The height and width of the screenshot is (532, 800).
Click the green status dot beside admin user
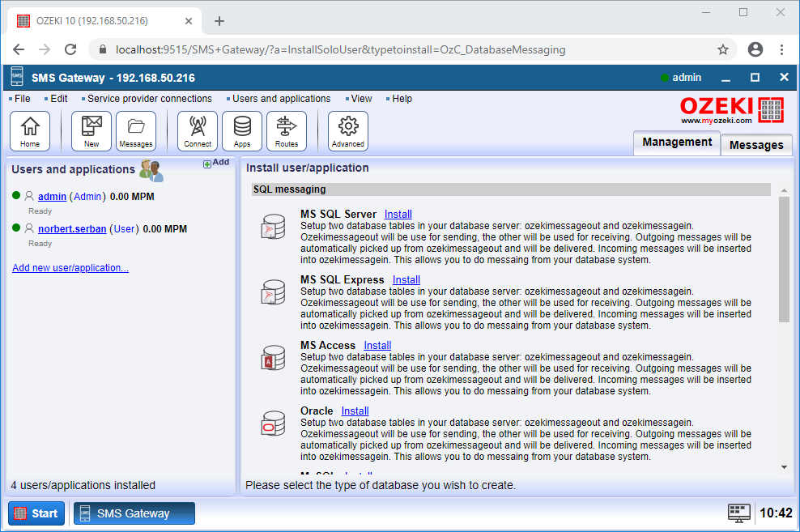[16, 195]
